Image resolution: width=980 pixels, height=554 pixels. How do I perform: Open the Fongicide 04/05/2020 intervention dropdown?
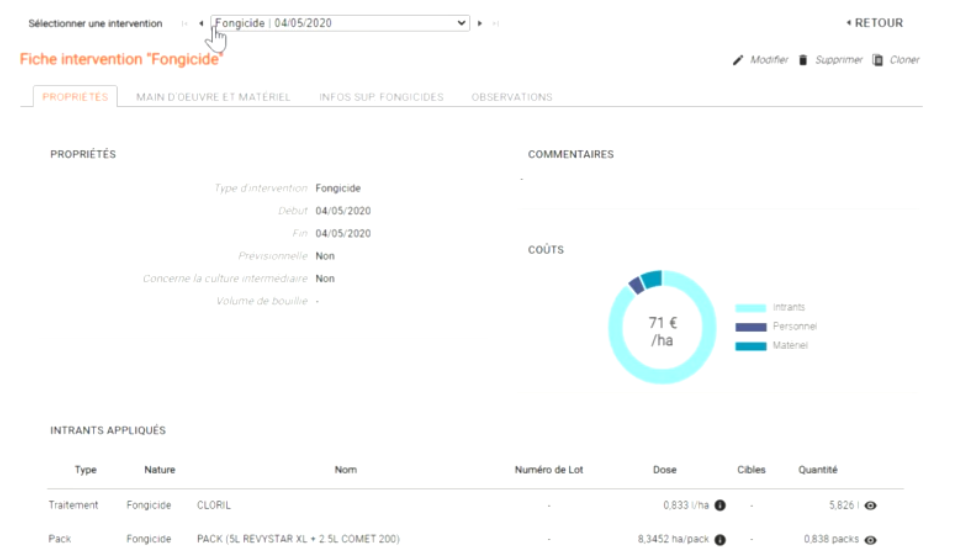point(340,23)
